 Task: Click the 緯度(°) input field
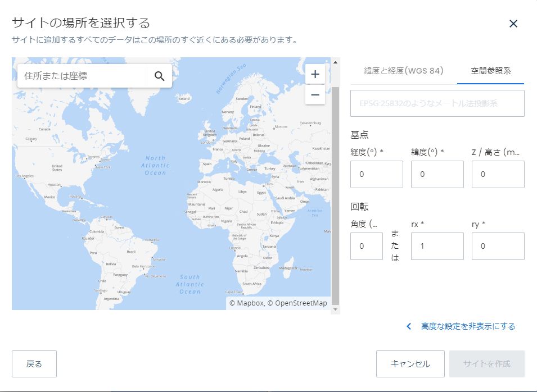click(437, 175)
